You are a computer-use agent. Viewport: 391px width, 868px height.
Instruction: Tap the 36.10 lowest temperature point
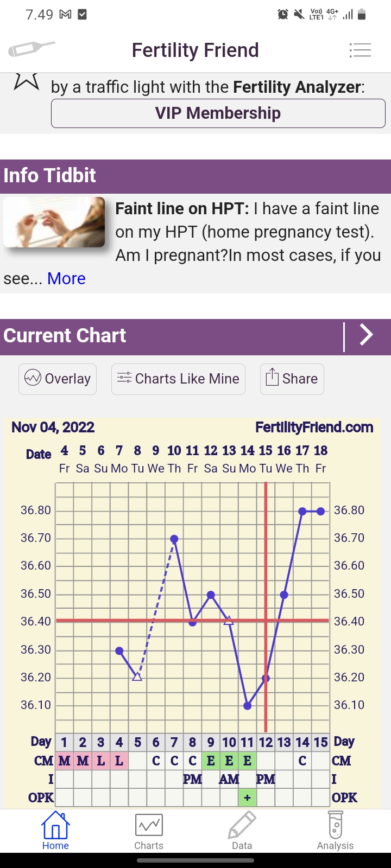[248, 706]
